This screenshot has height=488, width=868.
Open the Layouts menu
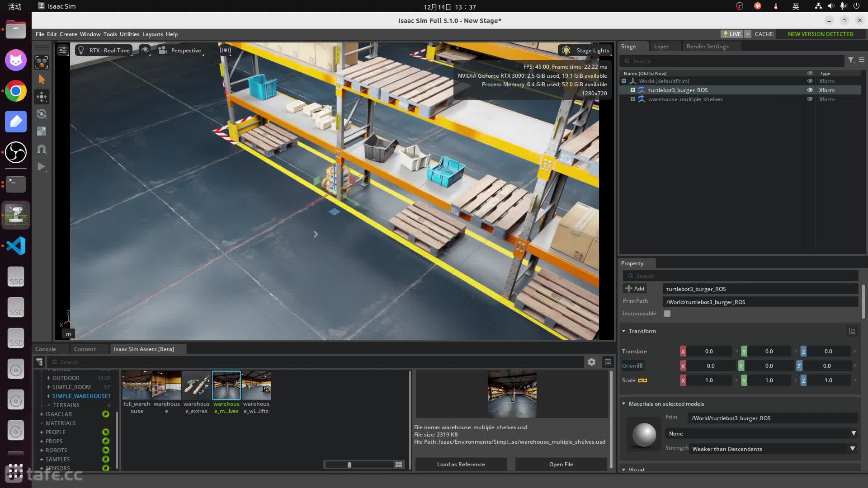(x=152, y=34)
